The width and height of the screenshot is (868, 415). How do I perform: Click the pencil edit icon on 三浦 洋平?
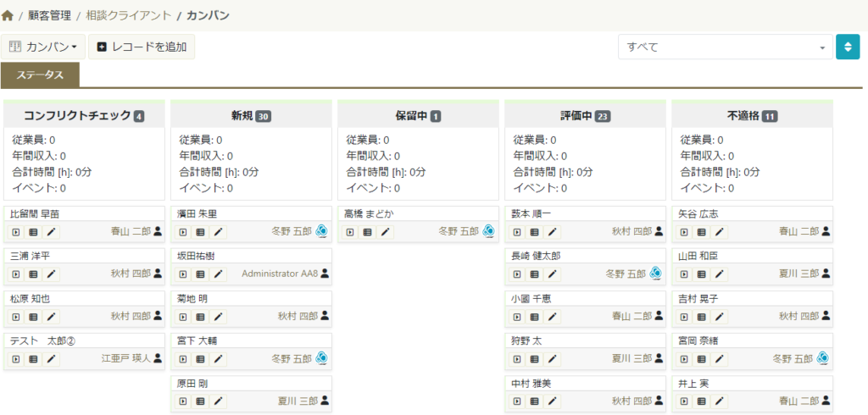coord(52,274)
